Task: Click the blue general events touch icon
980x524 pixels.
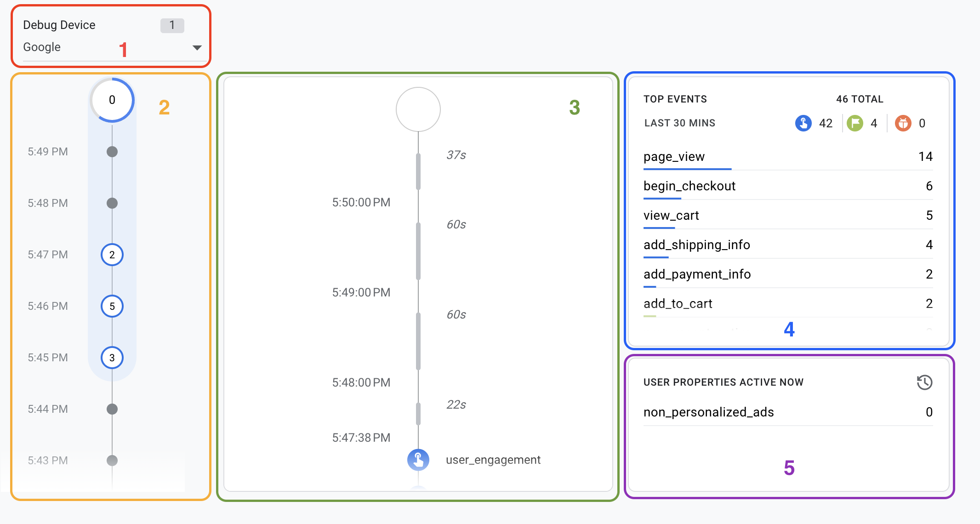Action: pos(803,123)
